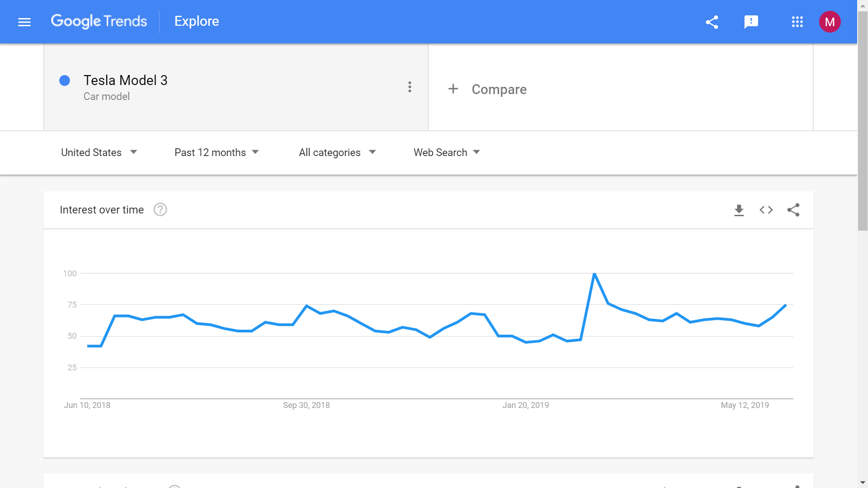Go to the Explore section title

point(197,21)
